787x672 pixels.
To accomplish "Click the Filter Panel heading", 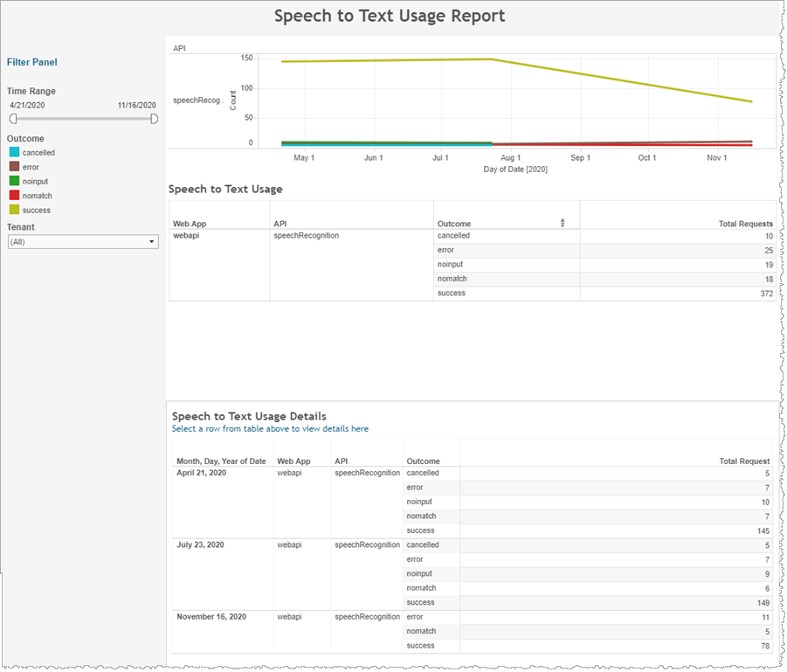I will coord(32,62).
